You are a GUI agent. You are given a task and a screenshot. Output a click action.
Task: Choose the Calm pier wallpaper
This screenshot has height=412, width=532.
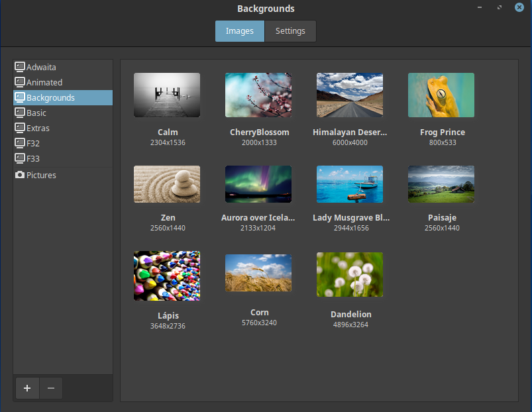click(167, 95)
